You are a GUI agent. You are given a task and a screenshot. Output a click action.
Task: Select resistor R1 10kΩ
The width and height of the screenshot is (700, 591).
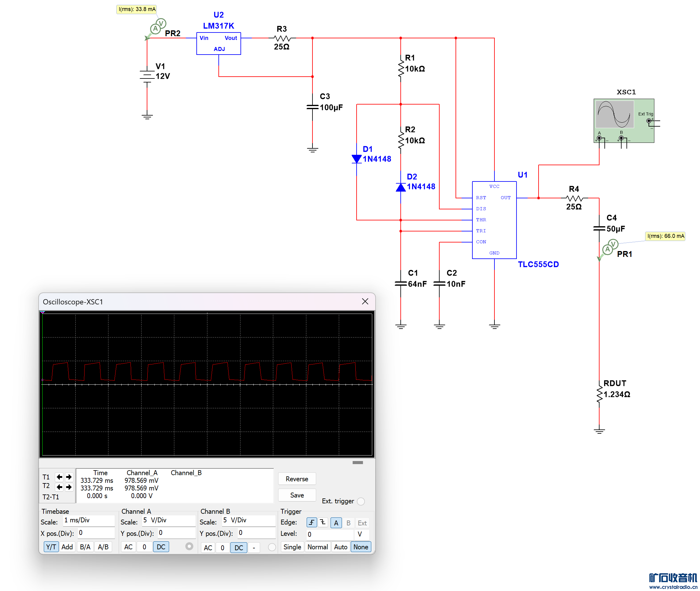tap(401, 68)
